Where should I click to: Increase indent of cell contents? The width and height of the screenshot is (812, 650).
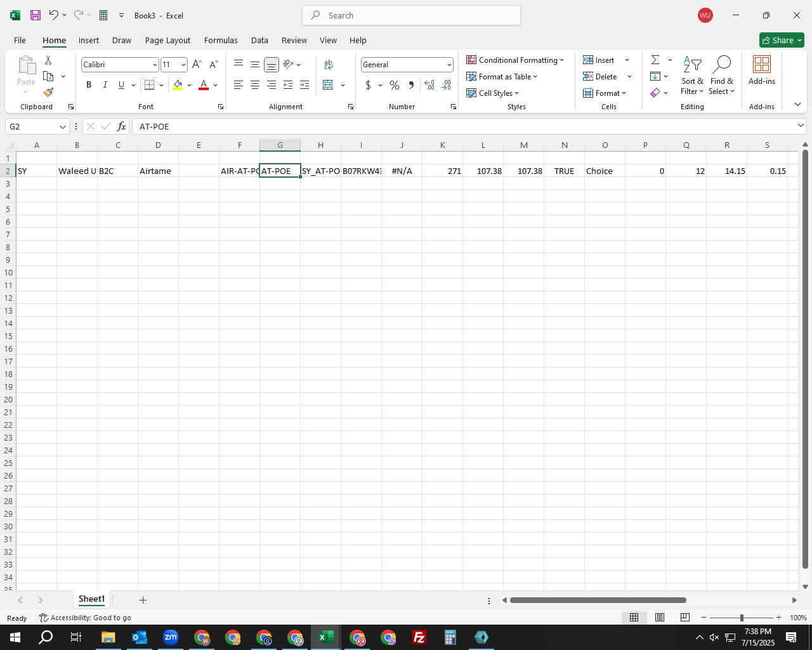(x=304, y=85)
